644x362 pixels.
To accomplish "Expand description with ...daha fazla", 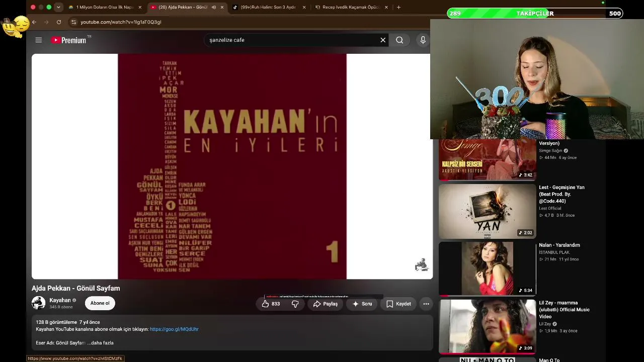I will tap(100, 343).
